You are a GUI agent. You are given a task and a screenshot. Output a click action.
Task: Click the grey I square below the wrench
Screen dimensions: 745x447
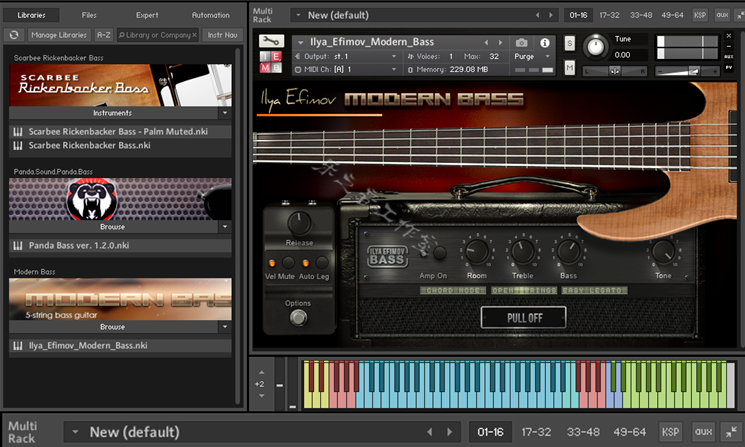(x=265, y=57)
